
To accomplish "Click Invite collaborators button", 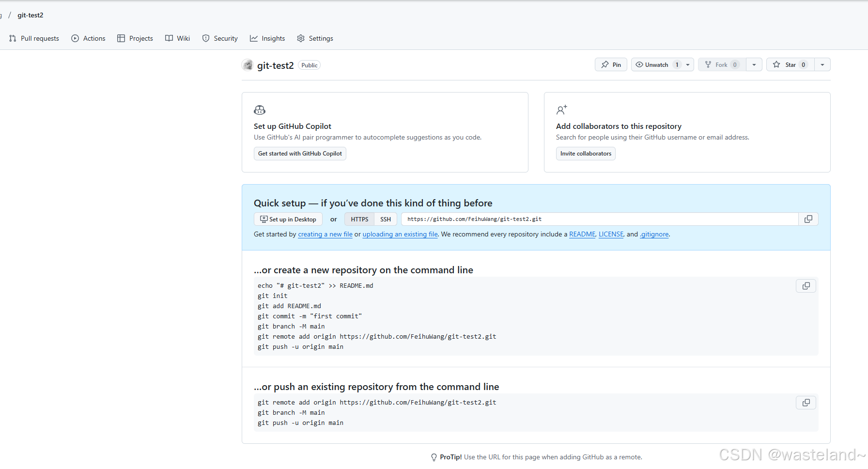I will [586, 154].
